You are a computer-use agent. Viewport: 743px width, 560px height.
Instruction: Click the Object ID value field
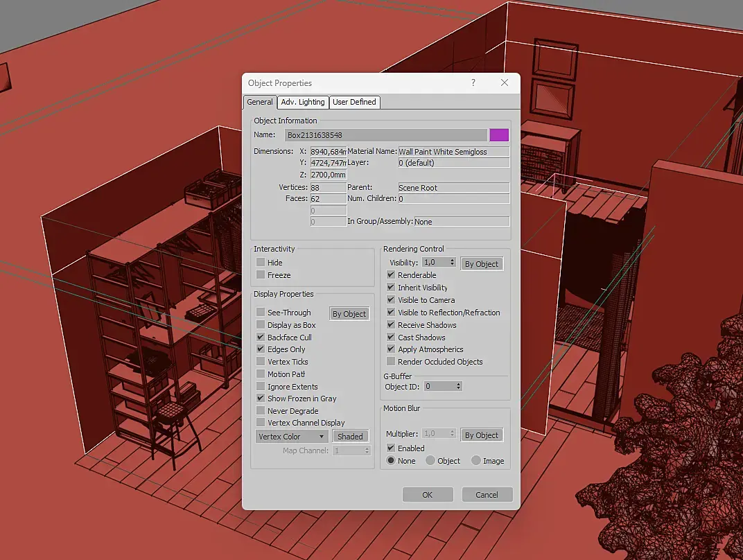(x=439, y=386)
